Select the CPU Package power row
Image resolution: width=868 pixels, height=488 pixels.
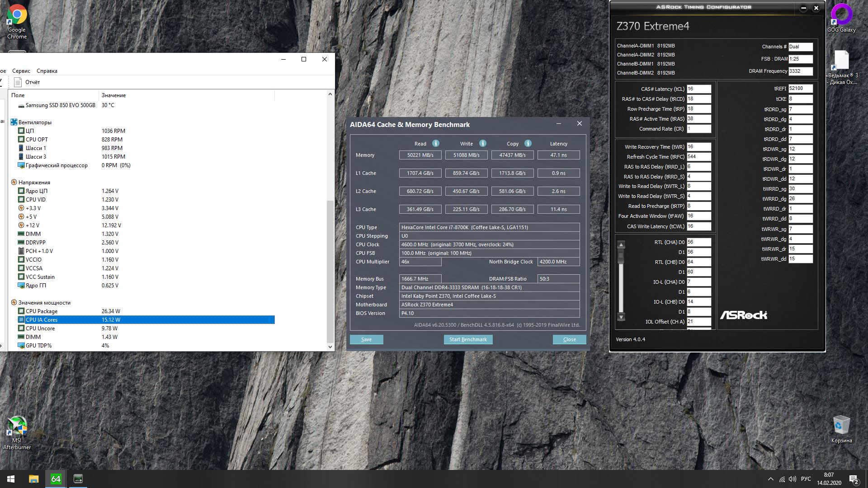click(x=42, y=311)
